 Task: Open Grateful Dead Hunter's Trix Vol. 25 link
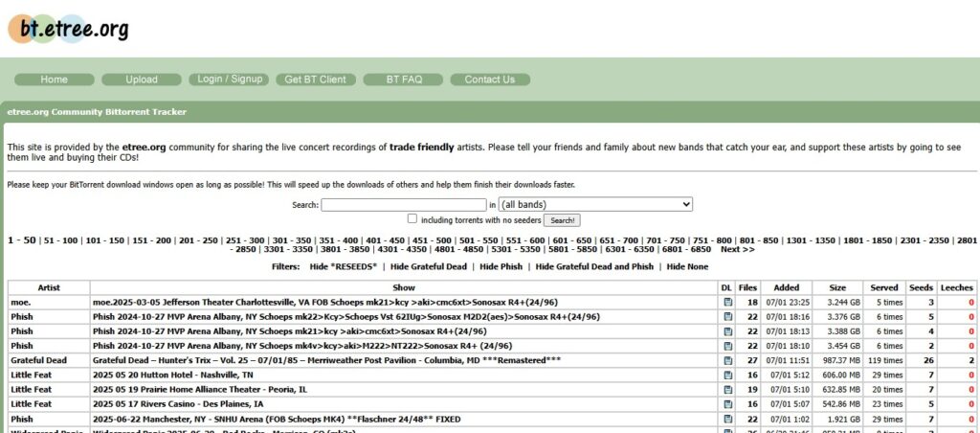pyautogui.click(x=327, y=360)
